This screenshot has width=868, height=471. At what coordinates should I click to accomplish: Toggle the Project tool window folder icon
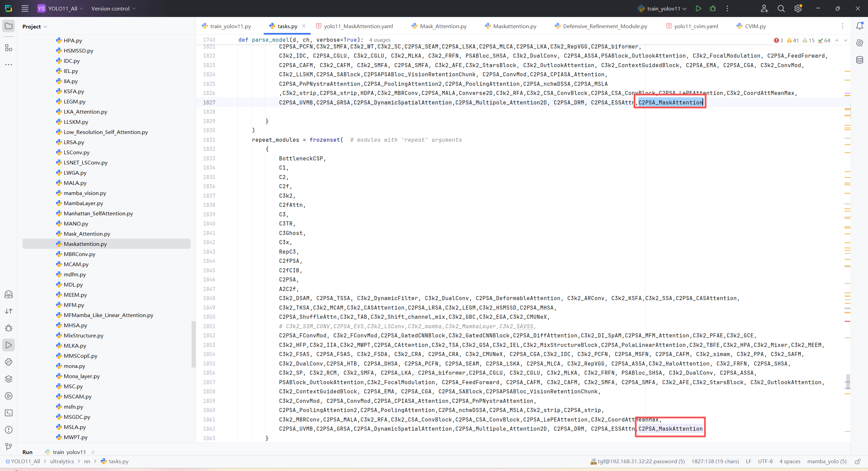point(9,26)
